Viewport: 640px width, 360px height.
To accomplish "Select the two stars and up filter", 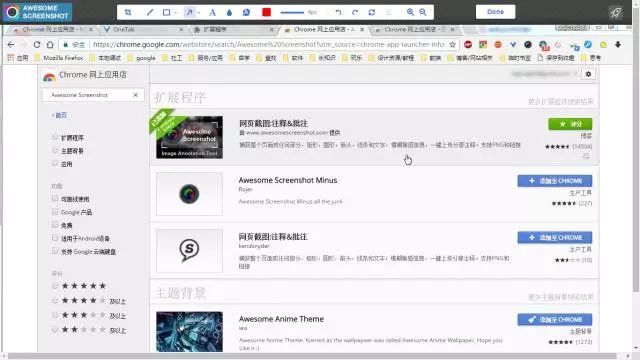I will [x=55, y=329].
